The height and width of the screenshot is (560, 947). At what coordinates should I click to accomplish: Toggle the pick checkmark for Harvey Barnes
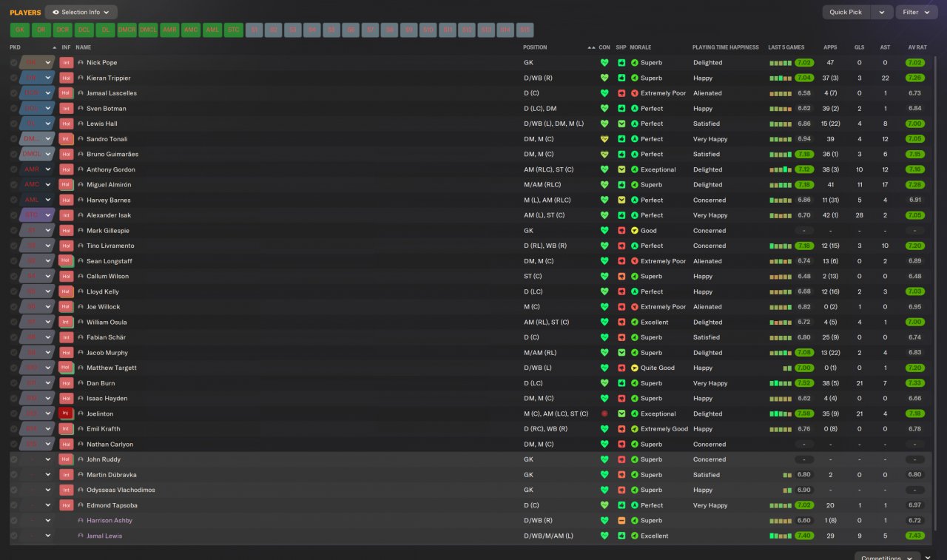(x=14, y=200)
